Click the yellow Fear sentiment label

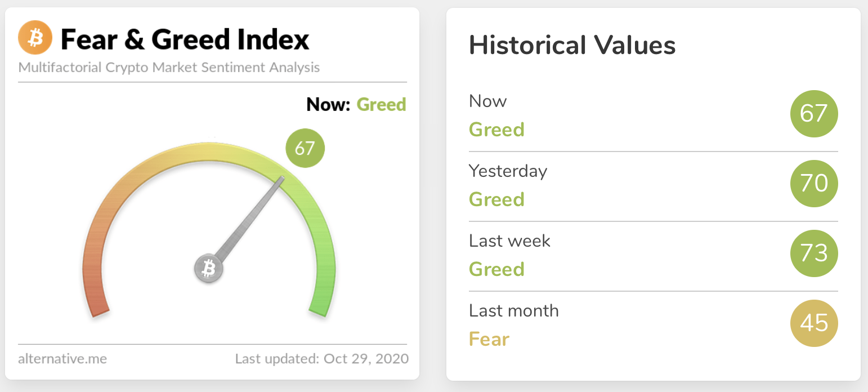click(x=489, y=339)
